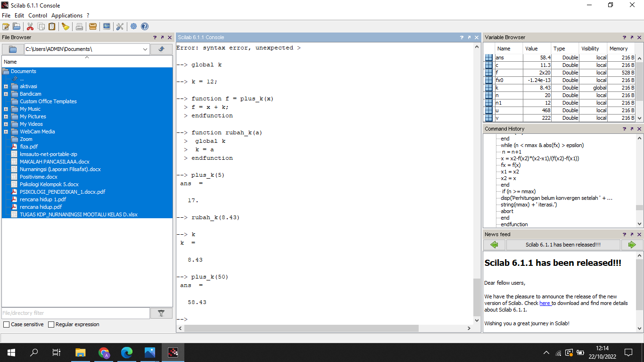644x362 pixels.
Task: Open the ? help menu
Action: (x=88, y=16)
